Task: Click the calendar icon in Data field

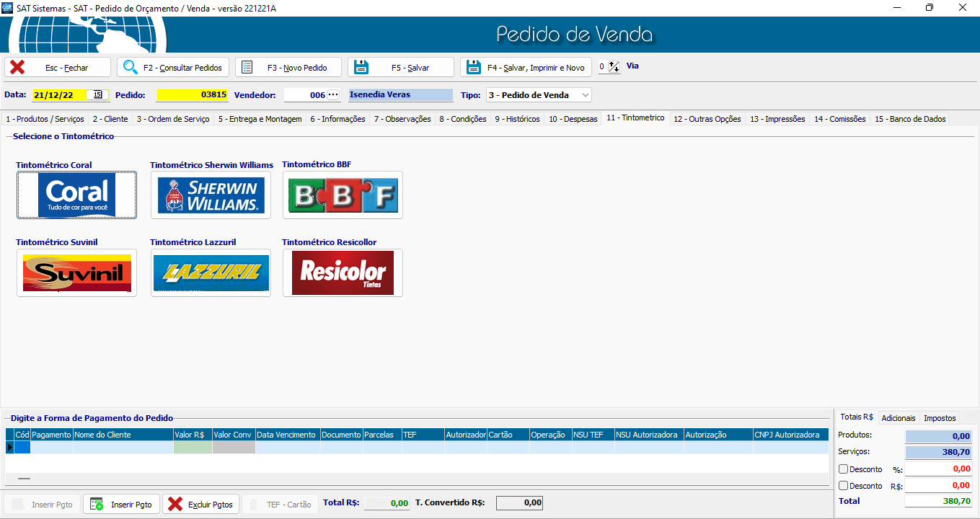Action: pos(97,94)
